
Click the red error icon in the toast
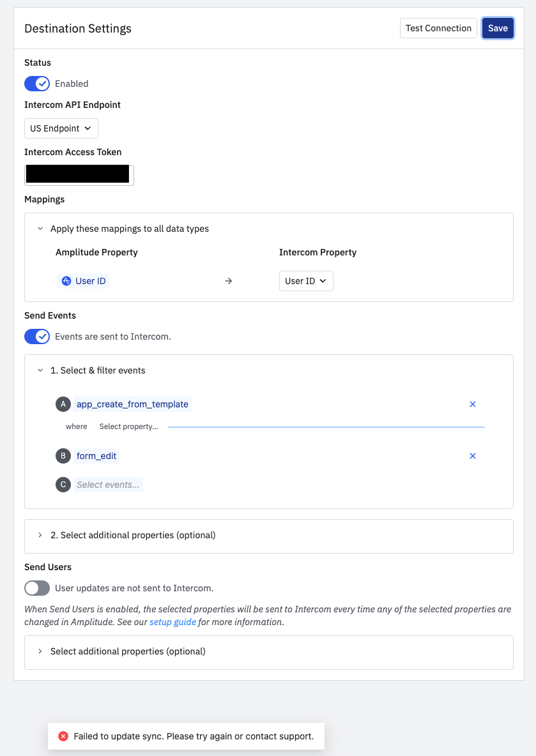click(63, 736)
